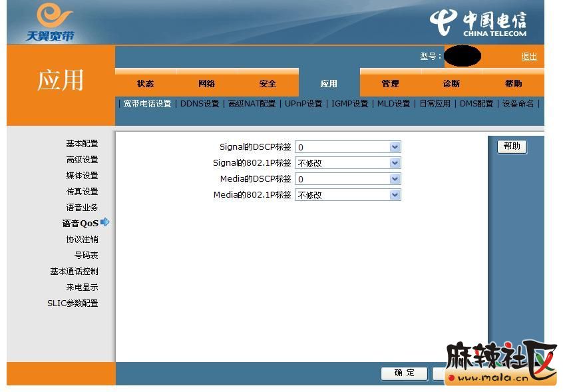Viewport: 563px width, 392px height.
Task: Open the 安全 tab
Action: tap(268, 84)
